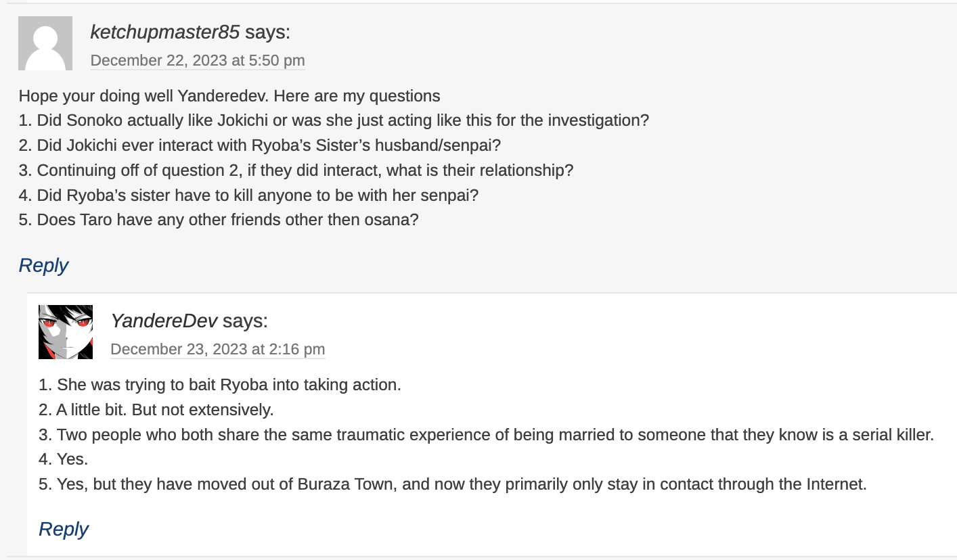This screenshot has height=560, width=957.
Task: Click the answer about shared traumatic experience
Action: 486,435
